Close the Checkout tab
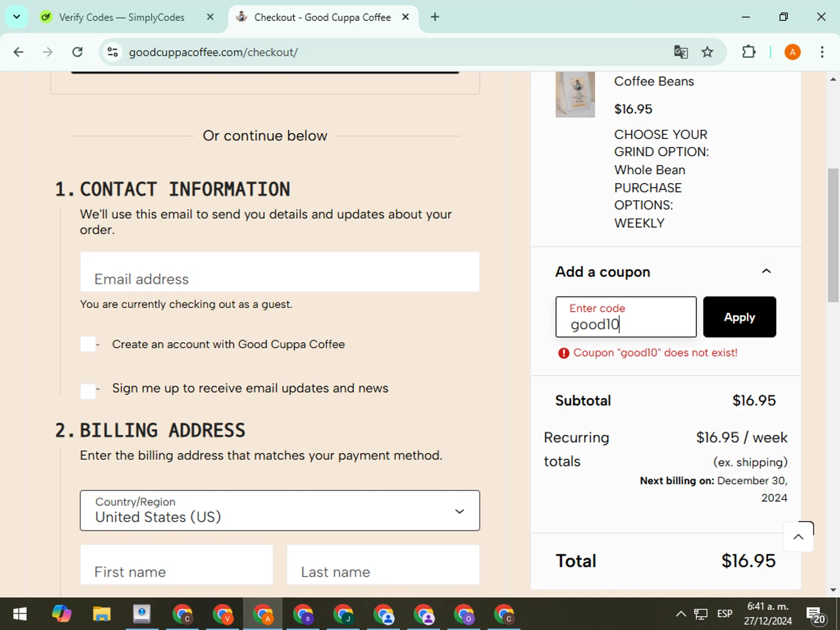This screenshot has width=840, height=630. [405, 17]
